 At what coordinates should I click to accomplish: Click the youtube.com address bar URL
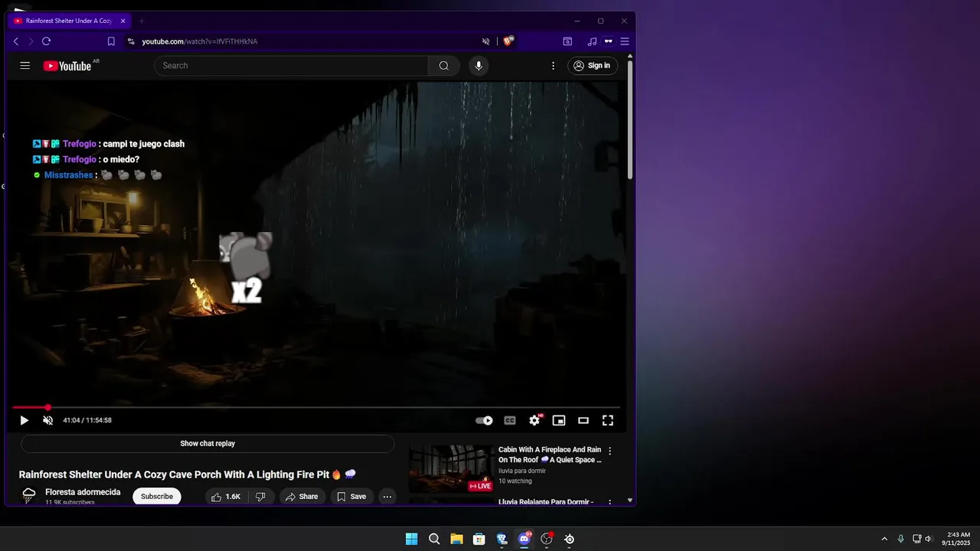[200, 41]
